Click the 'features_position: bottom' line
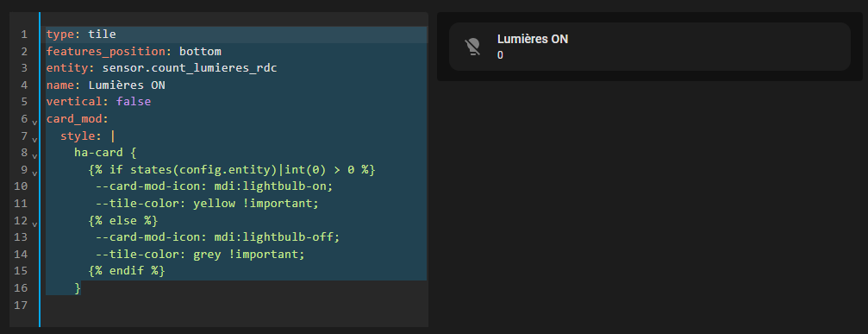 (134, 52)
